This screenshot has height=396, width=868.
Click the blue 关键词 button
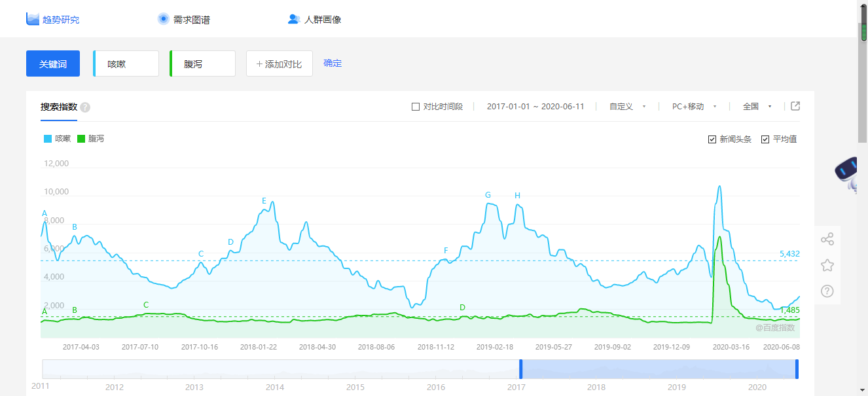tap(53, 63)
